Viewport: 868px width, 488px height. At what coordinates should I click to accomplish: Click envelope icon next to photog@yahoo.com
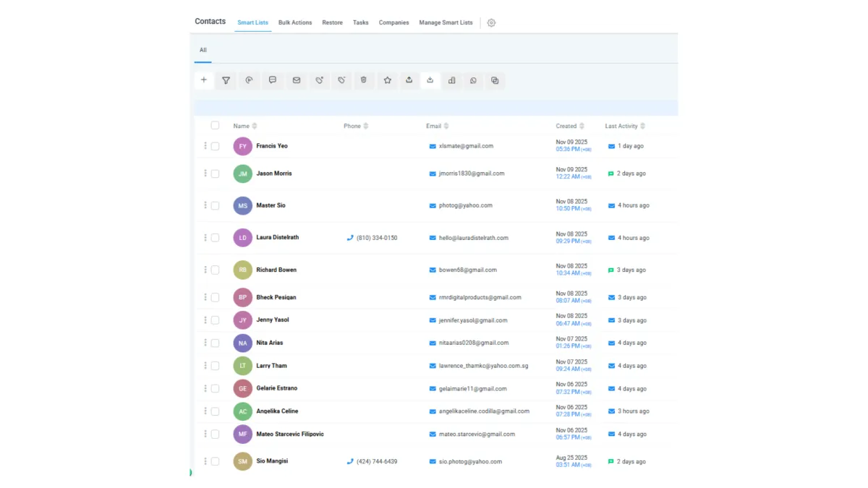click(433, 205)
